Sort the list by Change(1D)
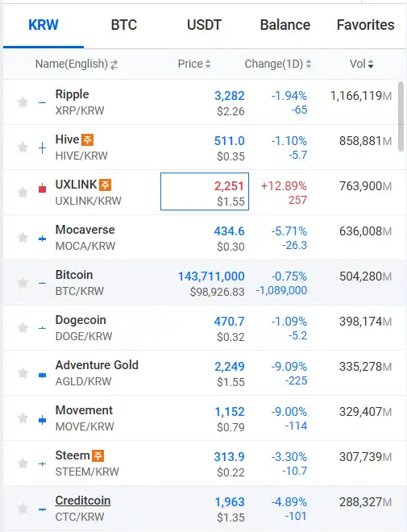 (278, 64)
